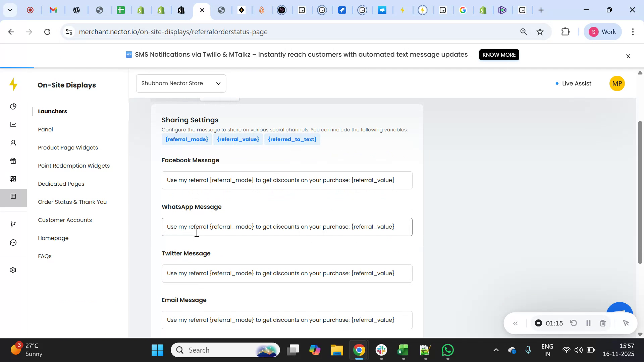Toggle the cursor highlight in recorder bar

(x=626, y=323)
